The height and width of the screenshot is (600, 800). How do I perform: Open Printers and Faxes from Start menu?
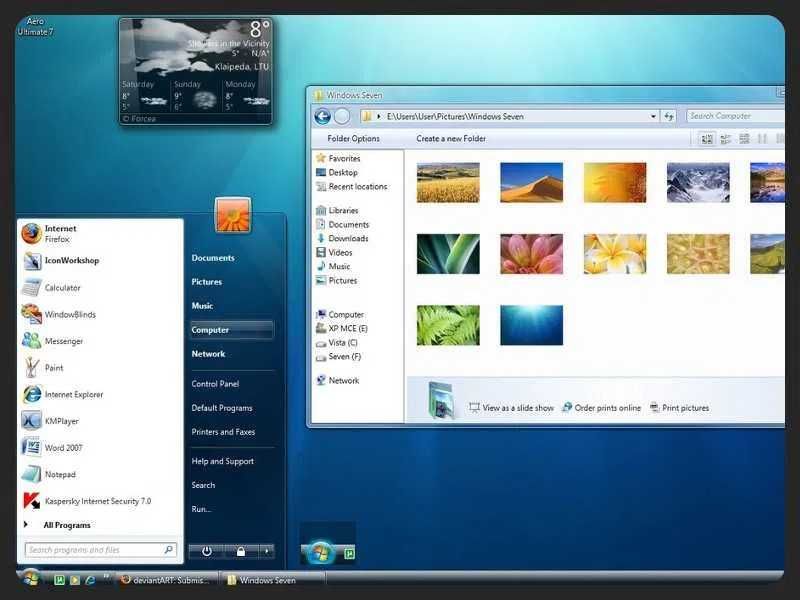pos(223,432)
